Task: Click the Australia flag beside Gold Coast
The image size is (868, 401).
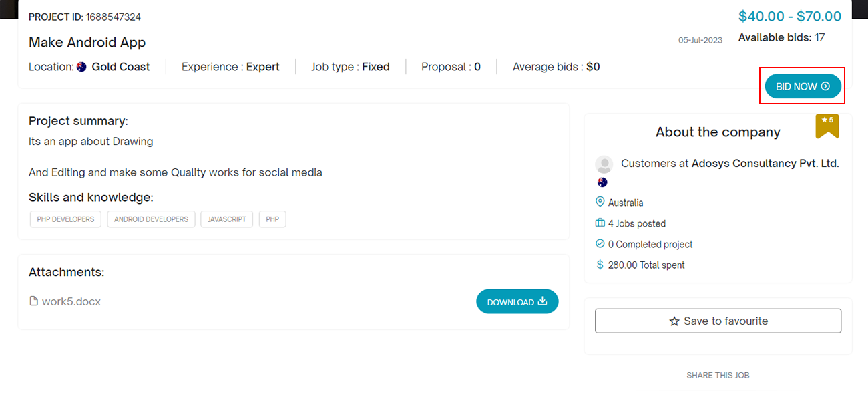Action: pyautogui.click(x=81, y=67)
